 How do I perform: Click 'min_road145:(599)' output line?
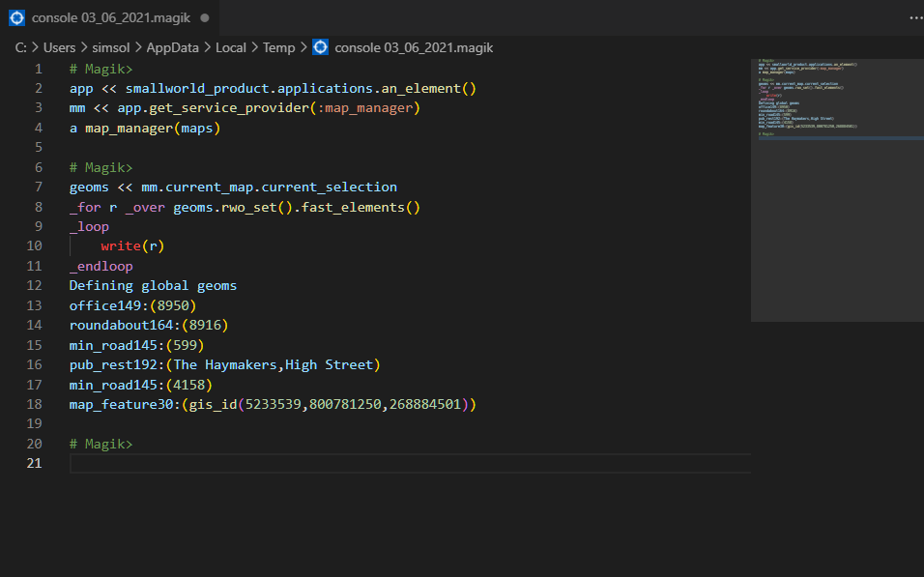(x=136, y=345)
